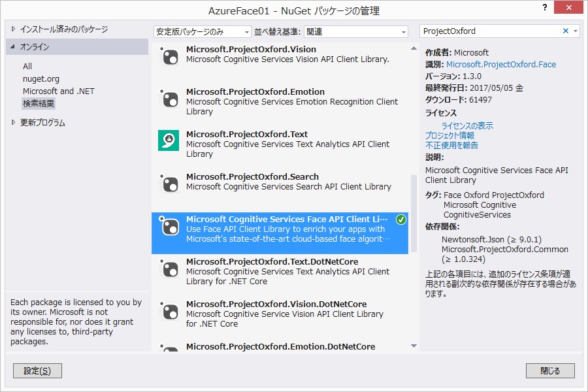This screenshot has height=392, width=588.
Task: Select the Microsoft.ProjectOxford.Vision package title
Action: (x=251, y=49)
